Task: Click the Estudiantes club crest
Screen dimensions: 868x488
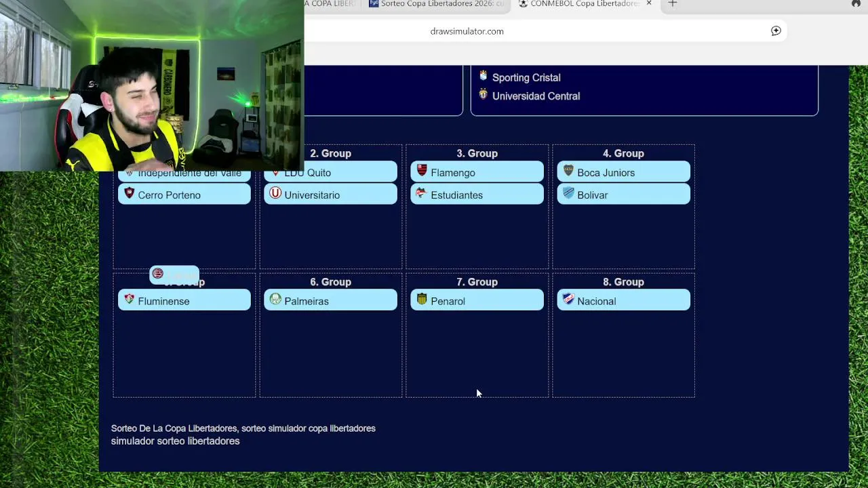Action: (x=421, y=193)
